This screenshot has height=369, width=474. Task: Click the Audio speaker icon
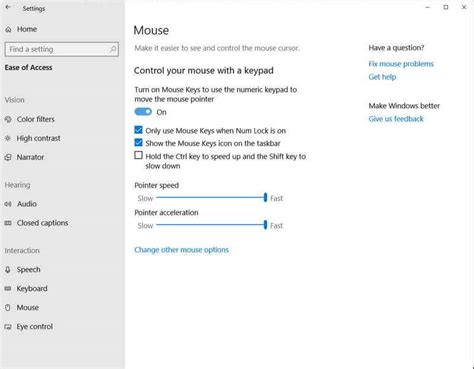(8, 204)
